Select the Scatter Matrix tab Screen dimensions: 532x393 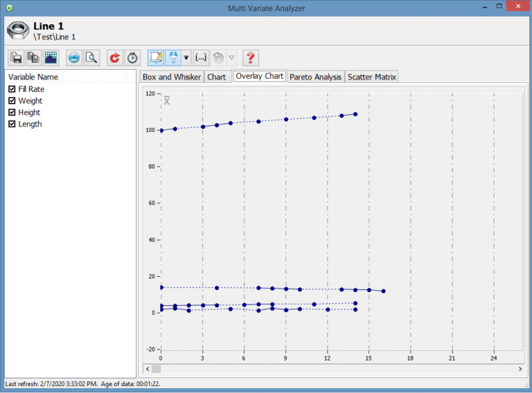click(x=371, y=77)
